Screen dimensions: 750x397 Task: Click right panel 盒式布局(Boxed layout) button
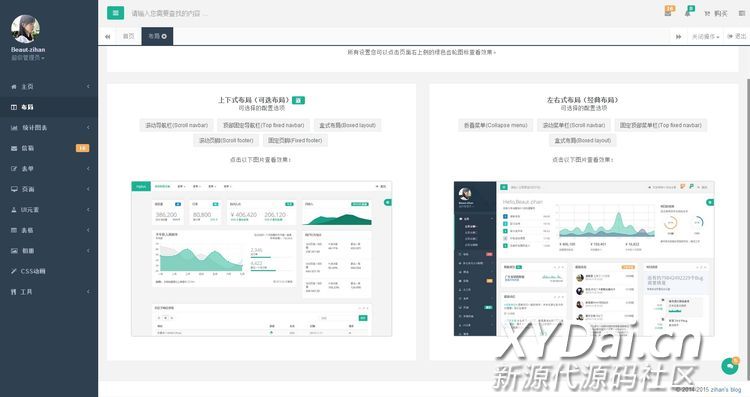click(x=583, y=141)
